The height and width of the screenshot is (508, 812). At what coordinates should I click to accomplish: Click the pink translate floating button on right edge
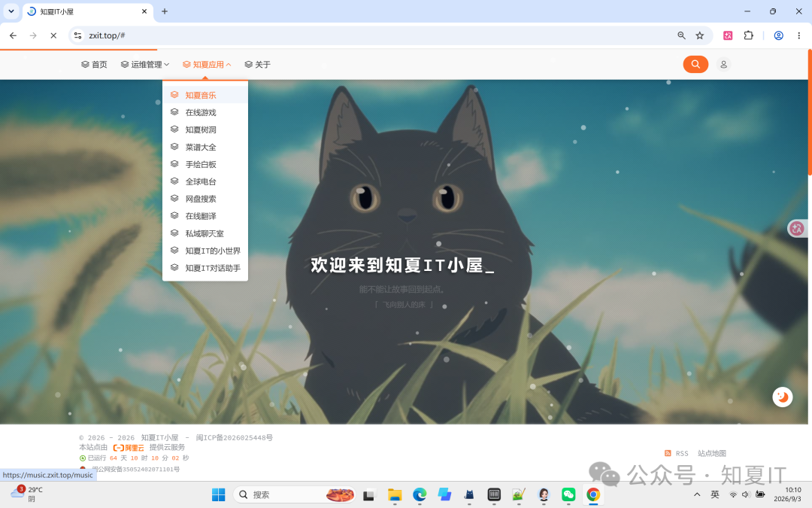click(x=798, y=228)
